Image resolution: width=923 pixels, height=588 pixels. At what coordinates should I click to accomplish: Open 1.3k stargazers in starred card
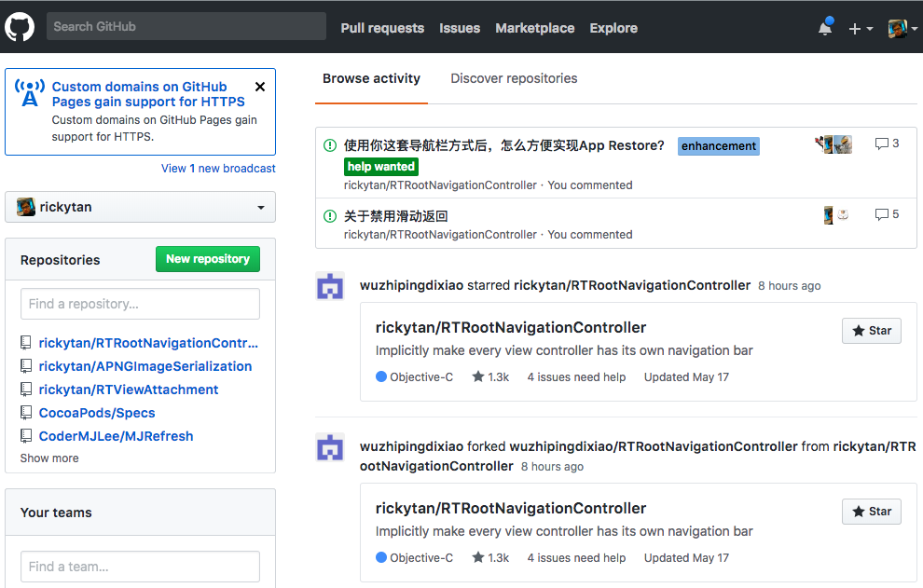tap(490, 376)
